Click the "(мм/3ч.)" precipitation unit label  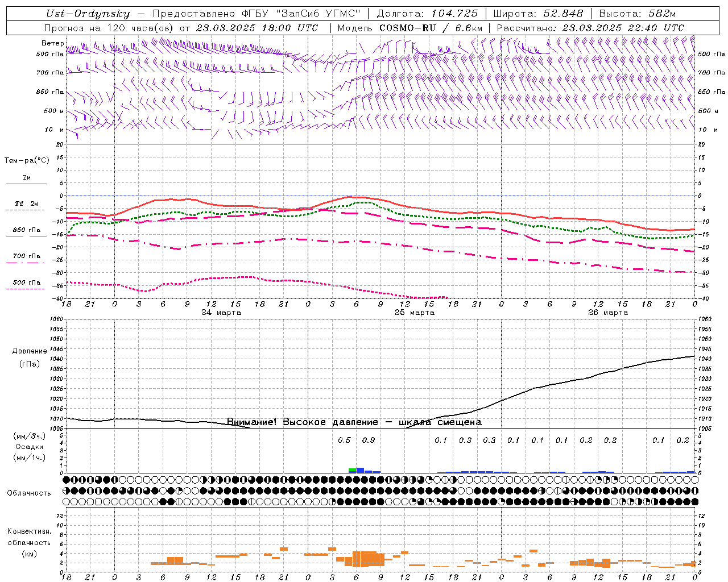pos(30,436)
